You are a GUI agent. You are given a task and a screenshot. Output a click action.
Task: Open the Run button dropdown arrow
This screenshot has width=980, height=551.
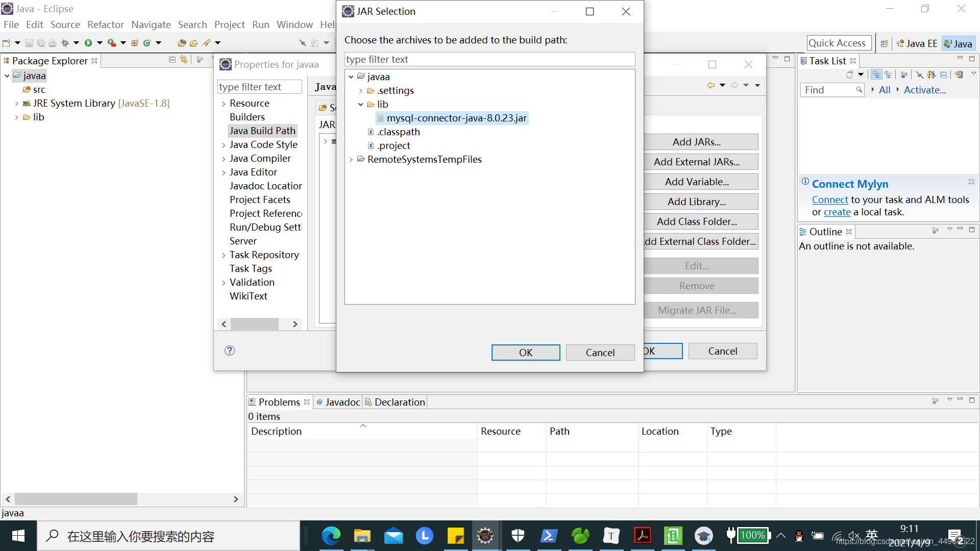100,43
